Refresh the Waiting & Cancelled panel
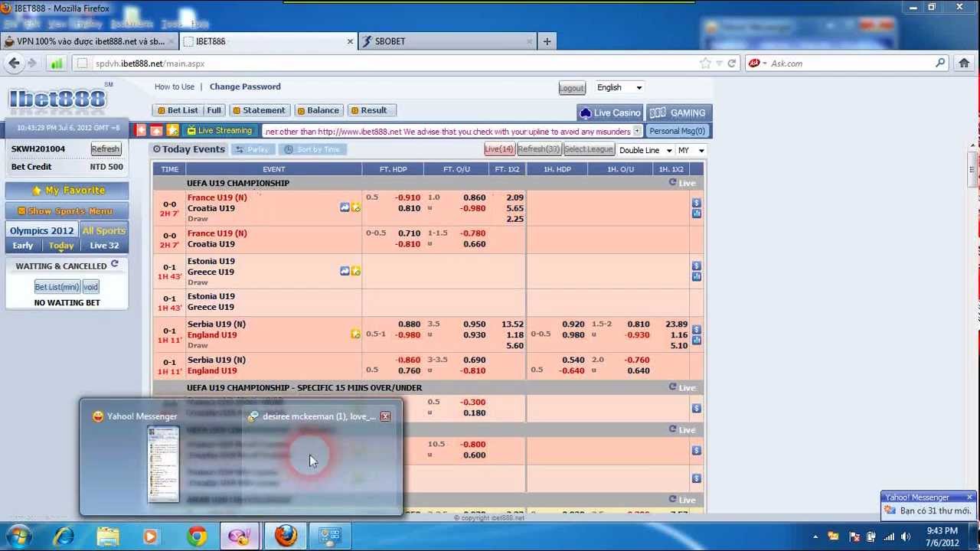This screenshot has width=980, height=551. coord(114,265)
